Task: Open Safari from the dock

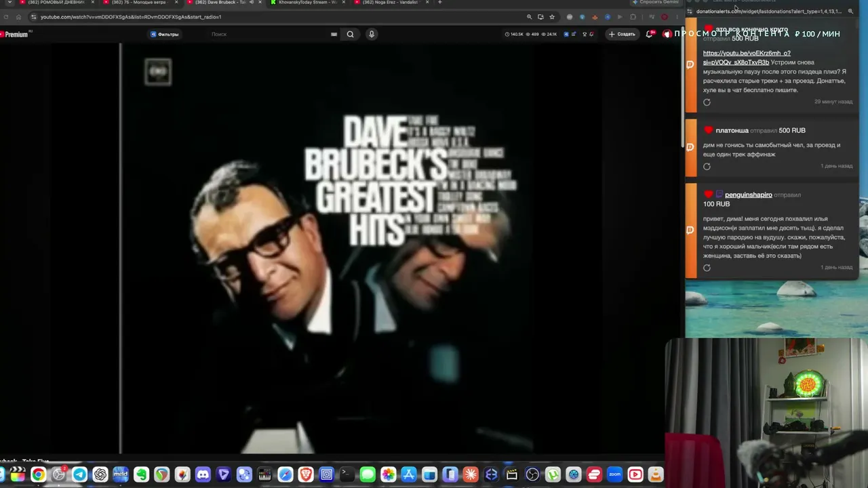Action: tap(285, 474)
